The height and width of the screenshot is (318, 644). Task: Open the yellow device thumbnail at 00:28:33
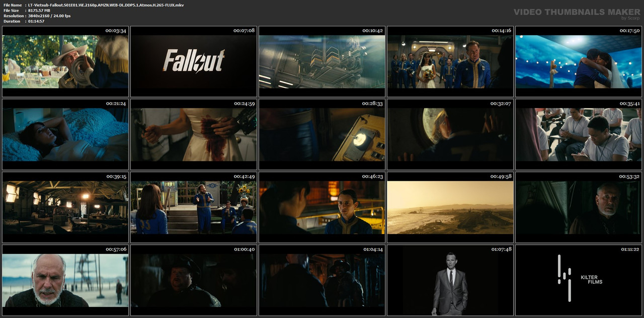(322, 134)
